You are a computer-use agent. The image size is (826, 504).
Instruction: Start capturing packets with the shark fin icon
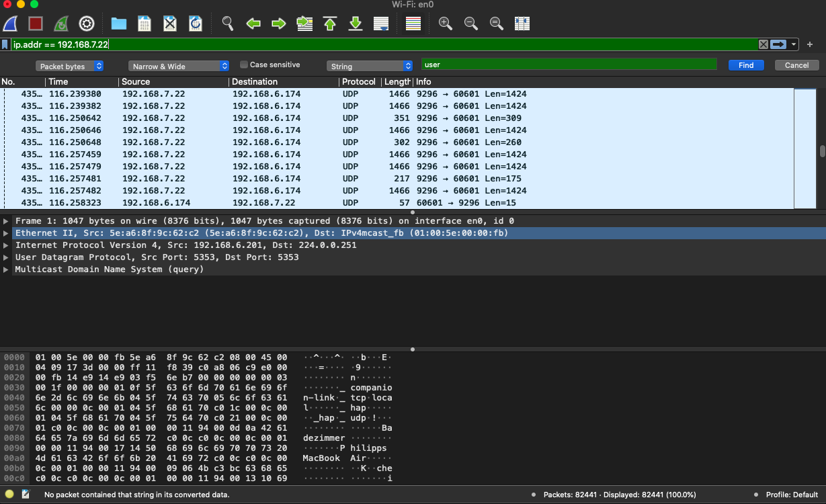click(x=10, y=24)
